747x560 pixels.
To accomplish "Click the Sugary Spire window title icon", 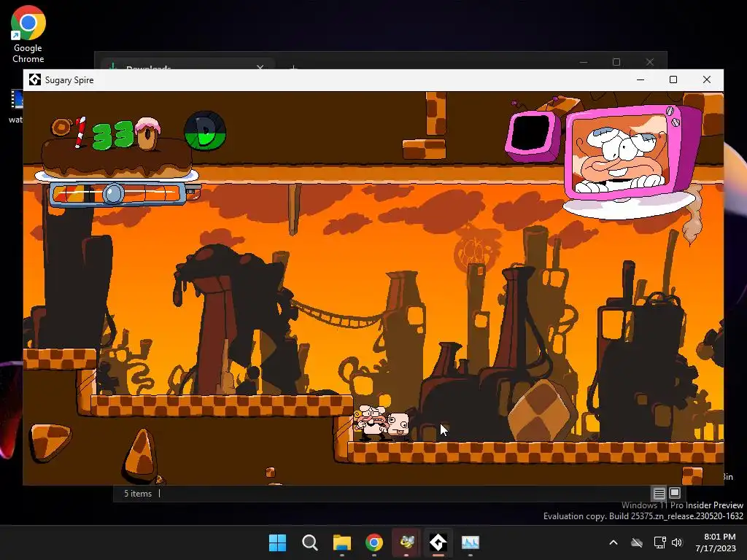I will coord(35,79).
